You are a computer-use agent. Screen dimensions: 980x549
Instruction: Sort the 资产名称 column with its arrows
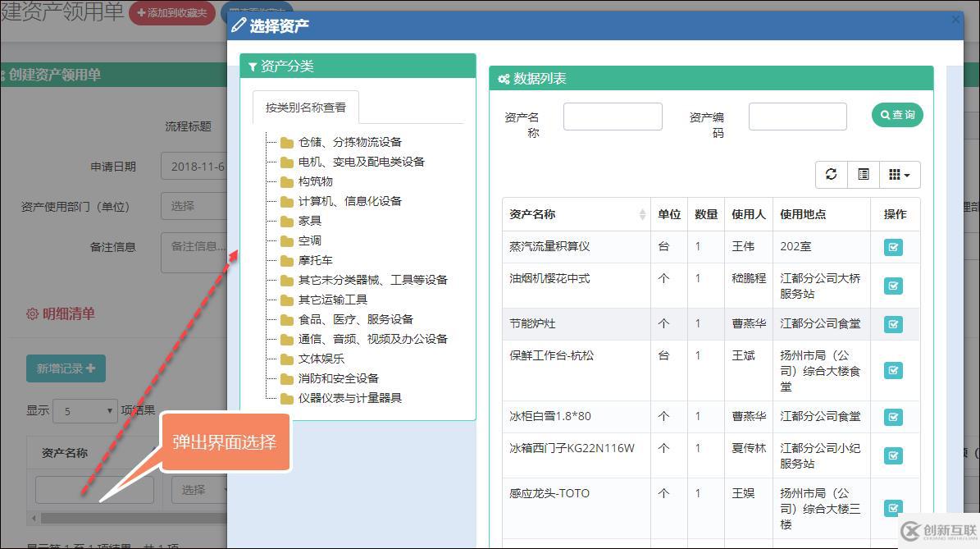pyautogui.click(x=643, y=213)
